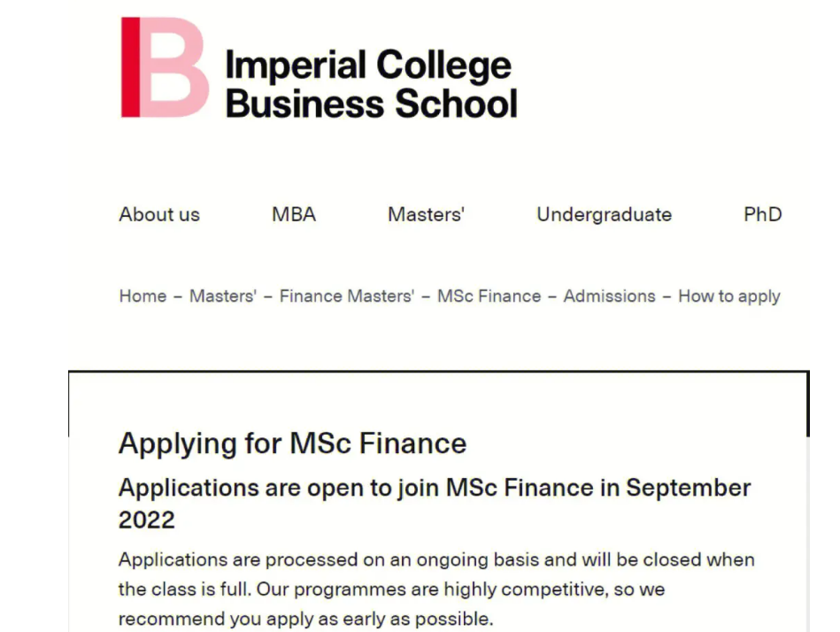Open Finance Masters' breadcrumb link
Image resolution: width=840 pixels, height=632 pixels.
pos(347,296)
